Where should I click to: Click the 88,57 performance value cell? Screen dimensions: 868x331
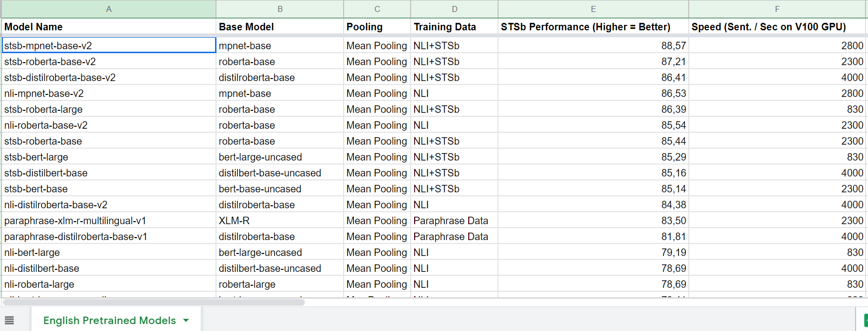pyautogui.click(x=593, y=46)
